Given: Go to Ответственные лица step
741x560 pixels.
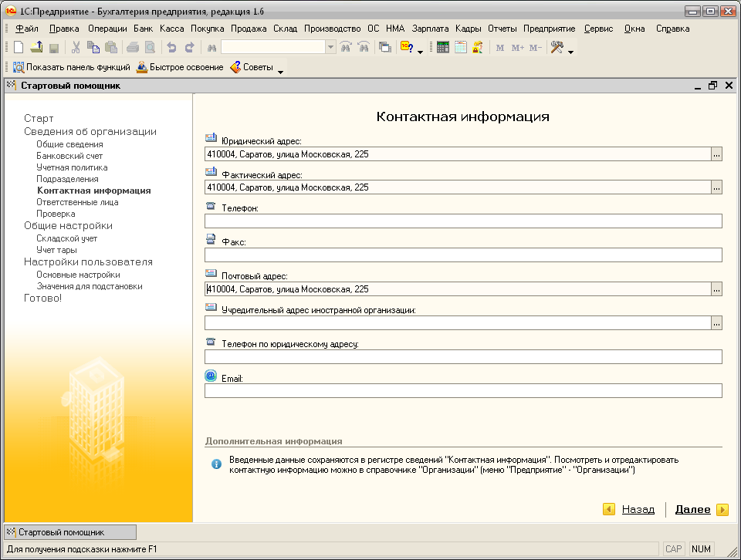Looking at the screenshot, I should click(77, 202).
